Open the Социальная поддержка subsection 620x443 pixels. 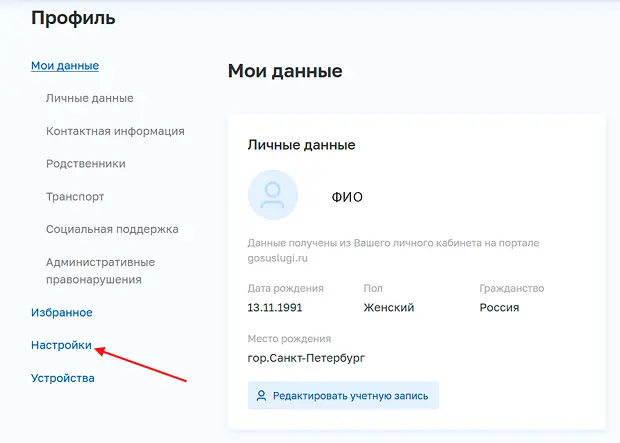tap(112, 229)
